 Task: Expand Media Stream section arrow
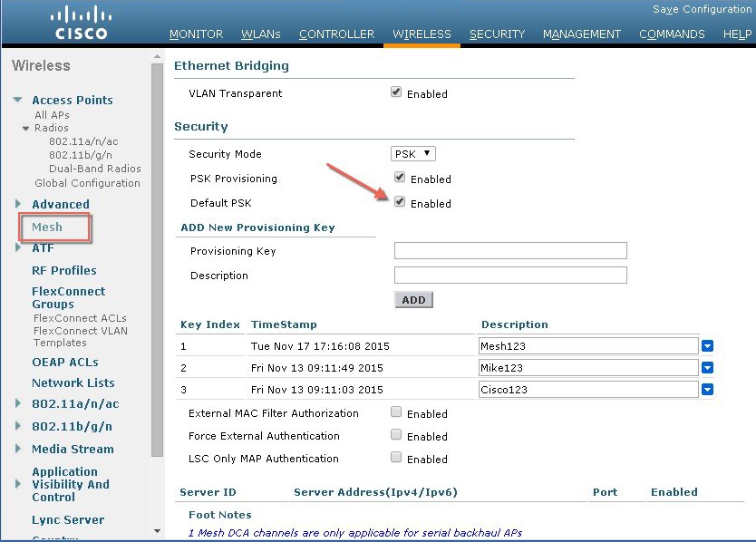point(18,449)
